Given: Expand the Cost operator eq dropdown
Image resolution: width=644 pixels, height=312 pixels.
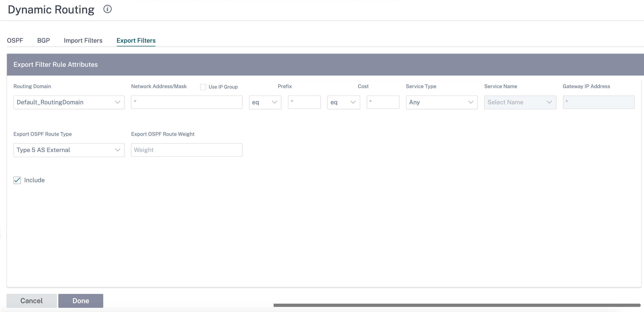Looking at the screenshot, I should 344,102.
